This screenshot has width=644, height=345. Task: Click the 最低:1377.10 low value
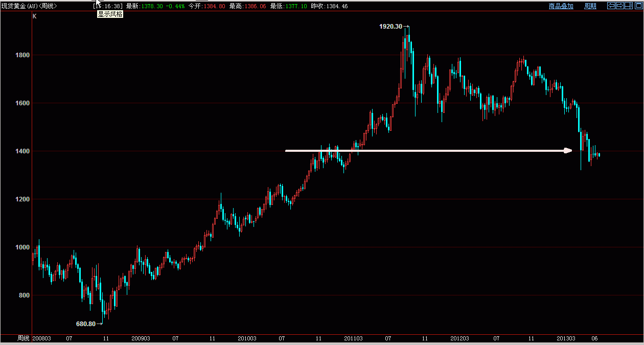click(289, 6)
